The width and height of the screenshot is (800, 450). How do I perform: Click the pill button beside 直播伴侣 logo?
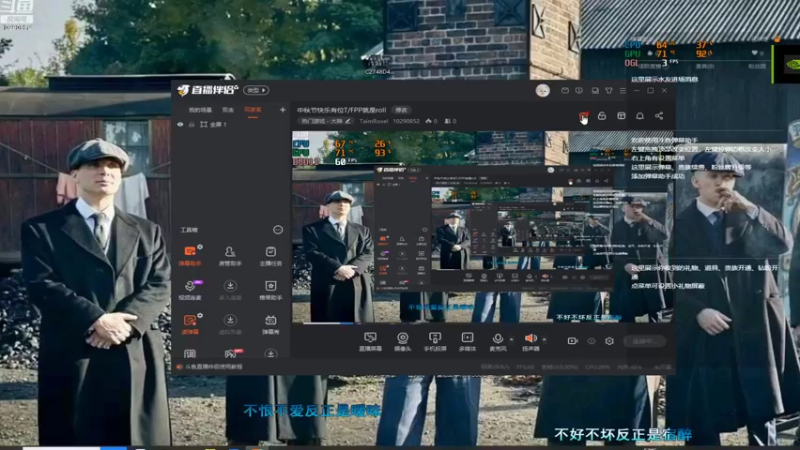[x=256, y=90]
